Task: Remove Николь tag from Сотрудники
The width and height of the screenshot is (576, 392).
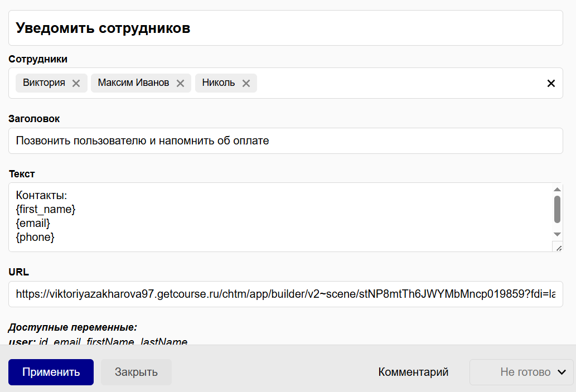Action: click(246, 84)
